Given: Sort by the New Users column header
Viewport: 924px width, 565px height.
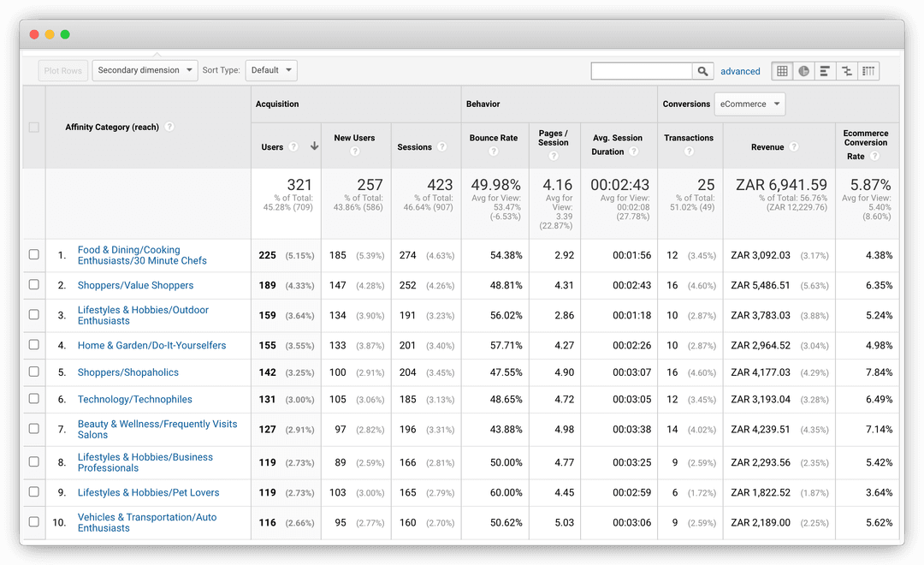Looking at the screenshot, I should point(354,138).
